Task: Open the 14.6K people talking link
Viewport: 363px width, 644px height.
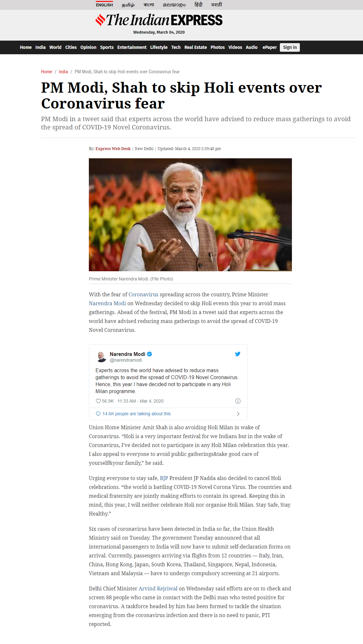Action: tap(136, 414)
